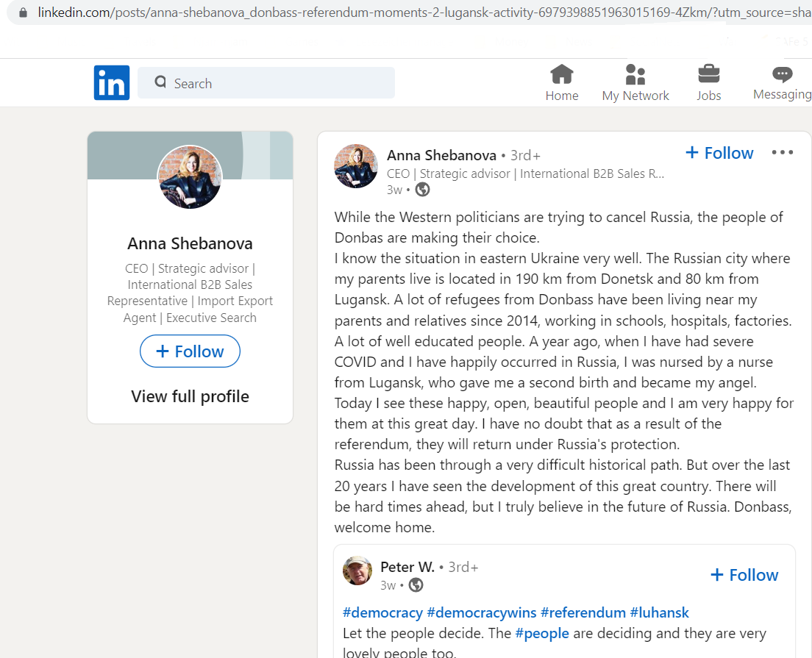Open the Jobs briefcase icon
This screenshot has height=658, width=812.
708,74
